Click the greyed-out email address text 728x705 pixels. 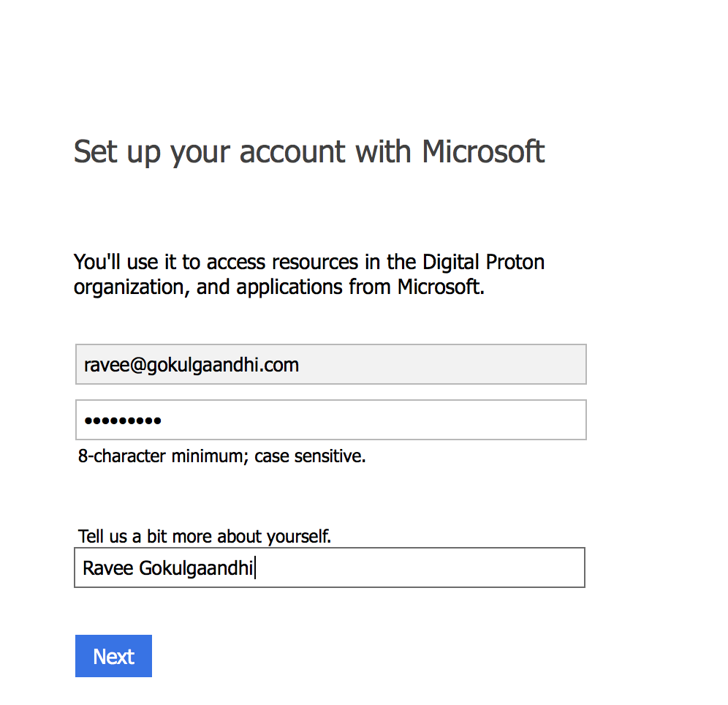tap(192, 365)
